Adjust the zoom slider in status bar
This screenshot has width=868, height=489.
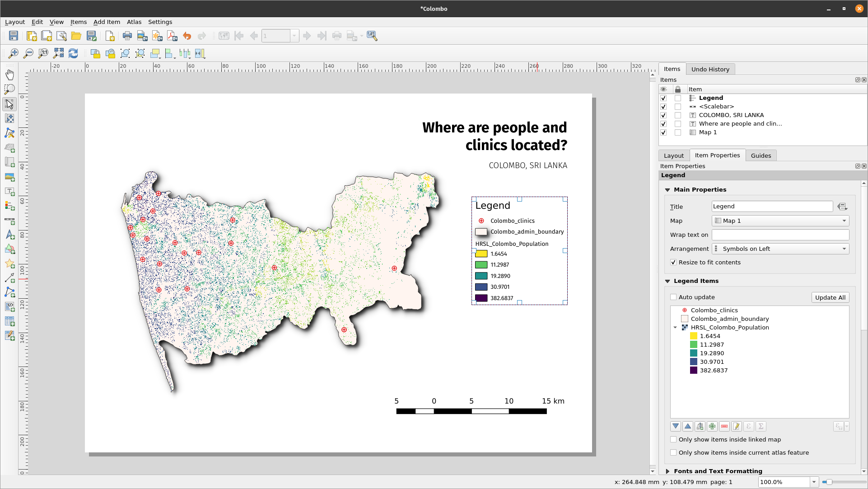pos(829,482)
